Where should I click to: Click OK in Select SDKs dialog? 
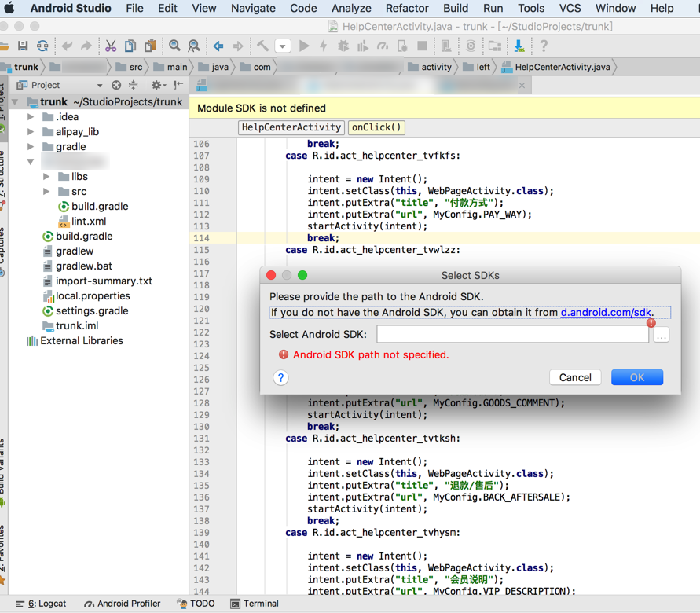click(x=636, y=377)
